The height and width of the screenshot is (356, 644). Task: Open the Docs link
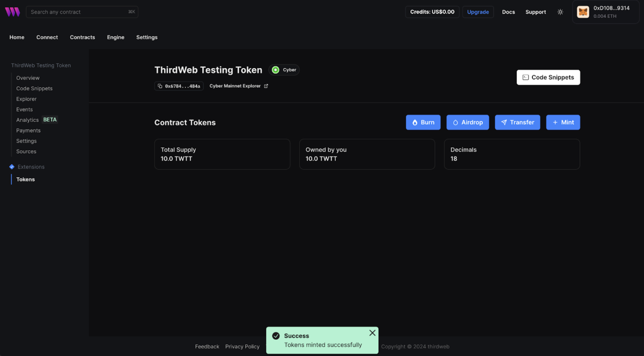pyautogui.click(x=508, y=12)
